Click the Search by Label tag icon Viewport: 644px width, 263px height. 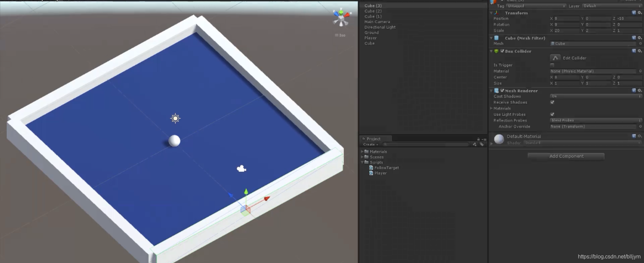482,145
